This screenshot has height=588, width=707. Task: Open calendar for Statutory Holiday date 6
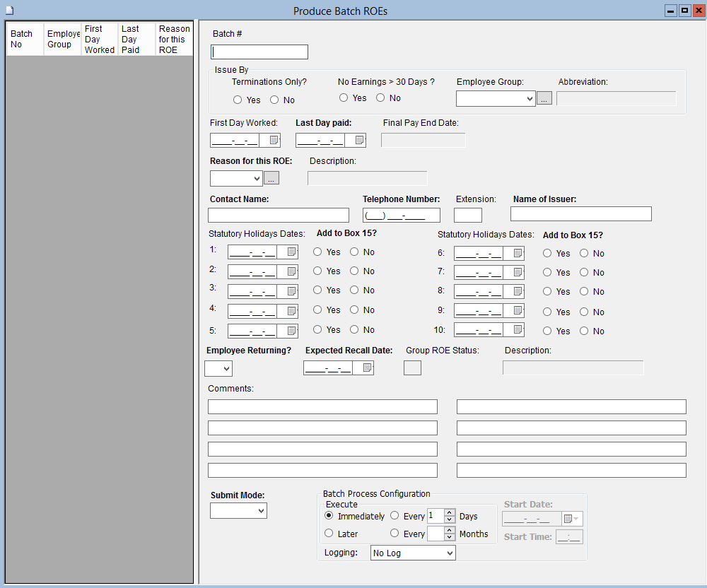point(518,253)
